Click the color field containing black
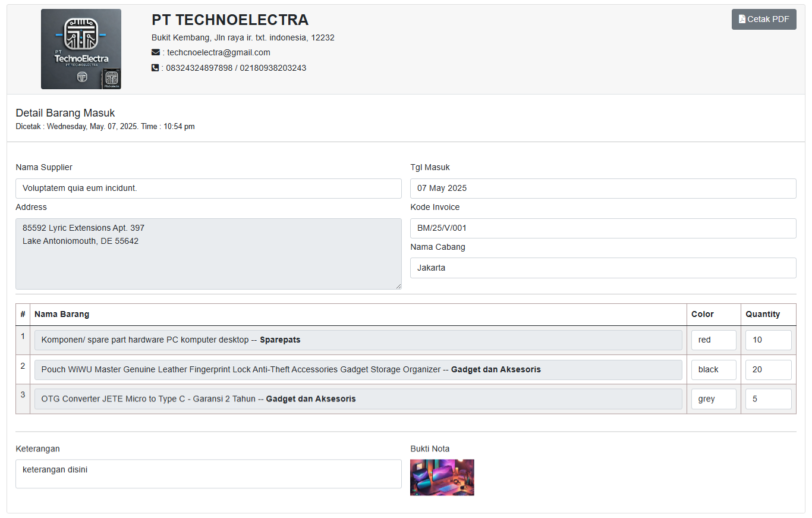Image resolution: width=812 pixels, height=518 pixels. [713, 370]
